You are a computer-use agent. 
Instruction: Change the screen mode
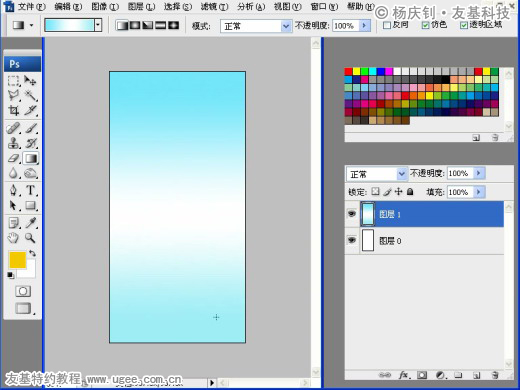click(23, 308)
